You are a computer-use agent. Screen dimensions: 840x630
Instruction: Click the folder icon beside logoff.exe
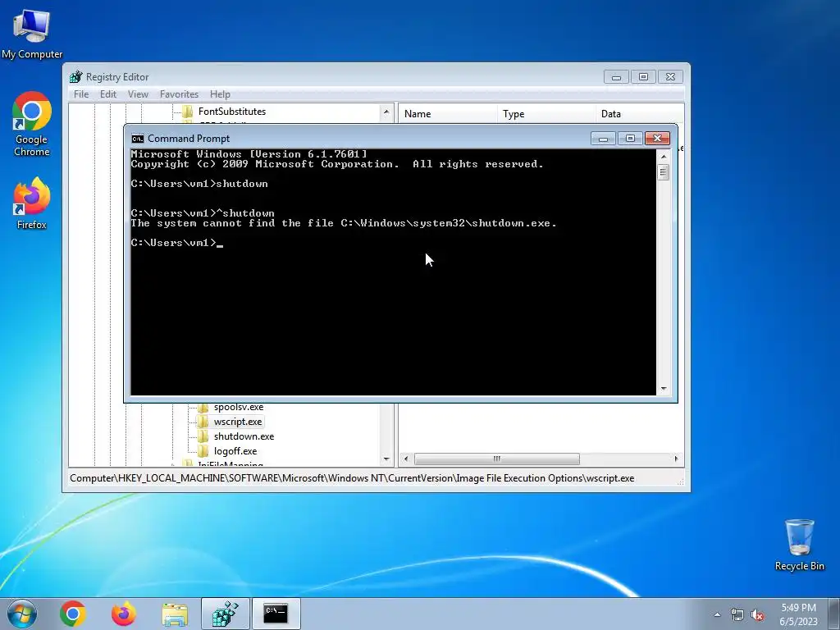[203, 451]
